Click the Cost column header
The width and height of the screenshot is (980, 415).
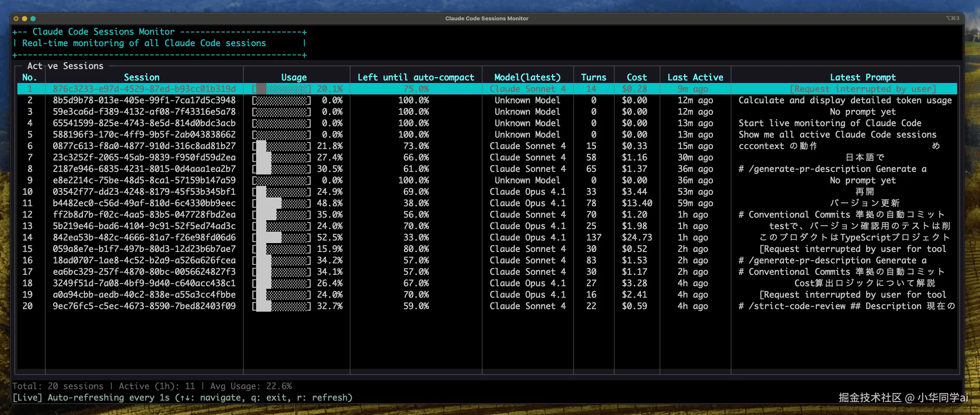click(637, 77)
